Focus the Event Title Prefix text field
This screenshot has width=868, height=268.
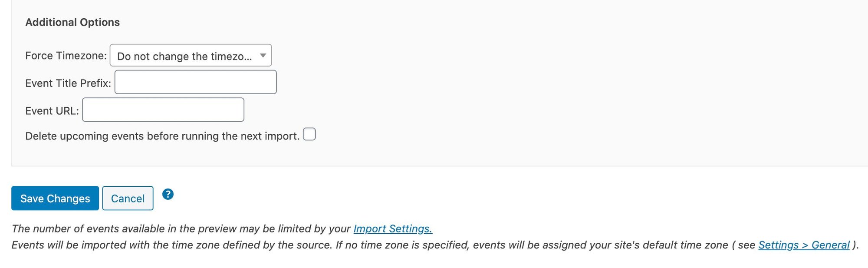[195, 82]
